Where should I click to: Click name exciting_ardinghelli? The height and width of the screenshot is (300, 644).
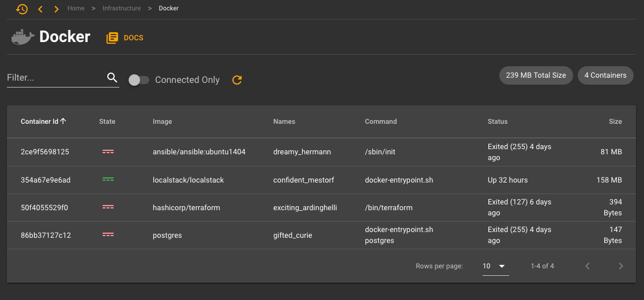click(x=305, y=208)
